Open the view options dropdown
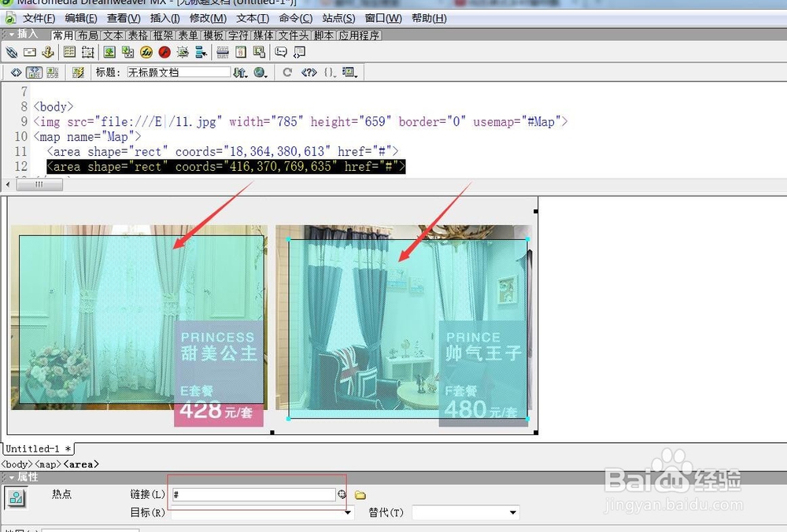Image resolution: width=787 pixels, height=532 pixels. coord(350,72)
